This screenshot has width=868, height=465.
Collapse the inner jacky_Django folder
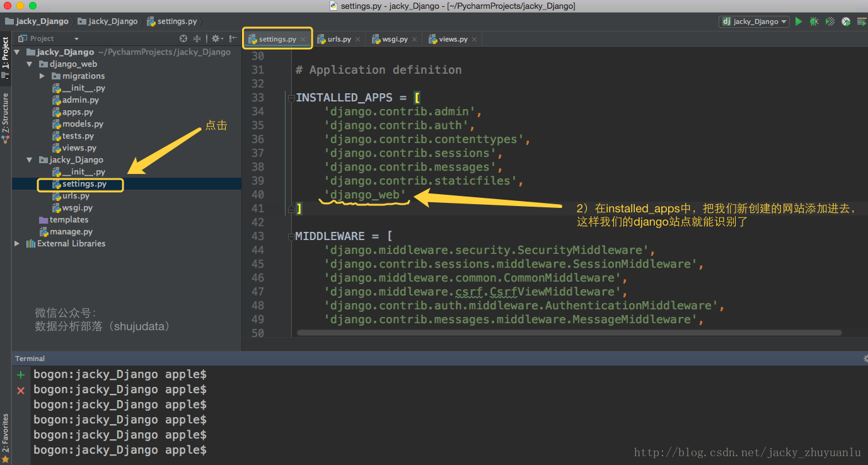coord(29,160)
